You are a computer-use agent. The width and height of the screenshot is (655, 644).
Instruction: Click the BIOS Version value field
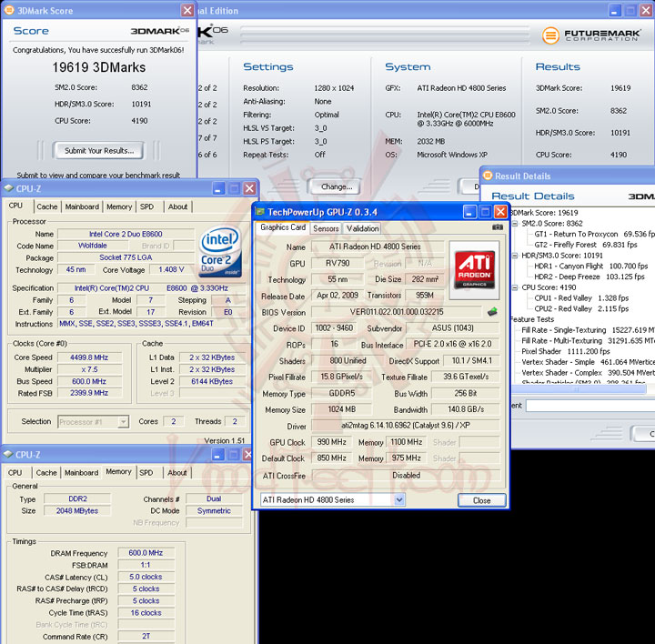coord(397,312)
